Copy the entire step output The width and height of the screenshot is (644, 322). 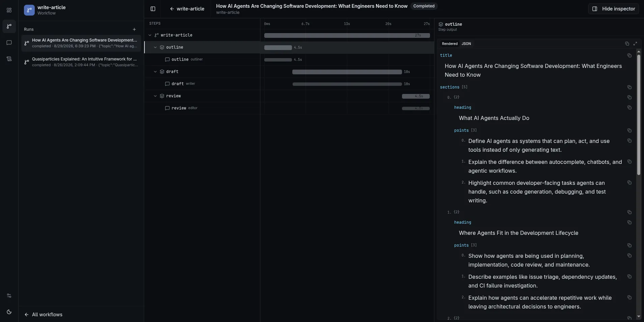[x=627, y=44]
